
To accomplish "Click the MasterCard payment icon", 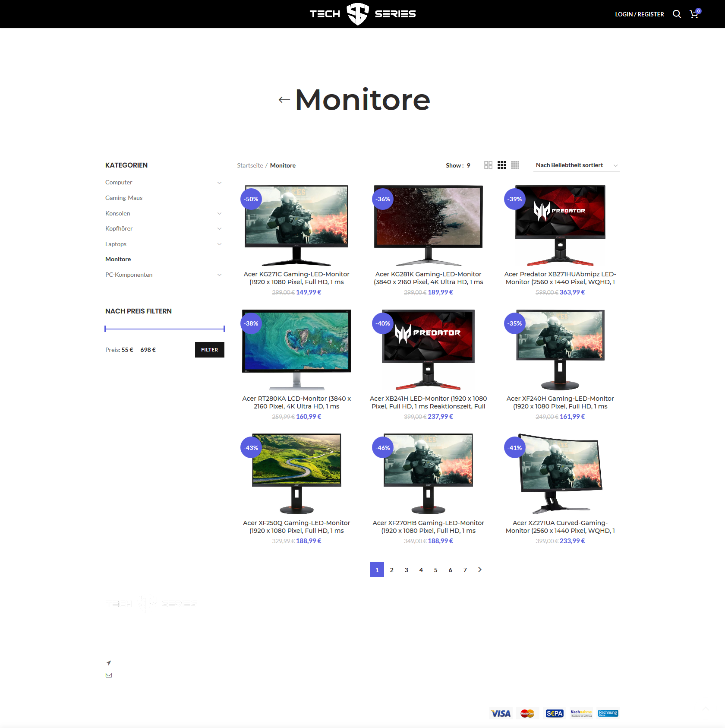I will click(x=527, y=713).
